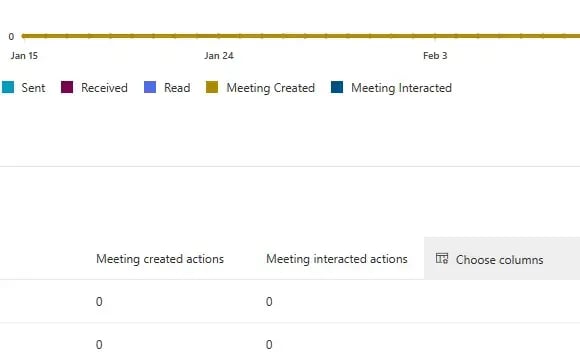Click the Choose columns icon
The width and height of the screenshot is (580, 364).
point(442,259)
